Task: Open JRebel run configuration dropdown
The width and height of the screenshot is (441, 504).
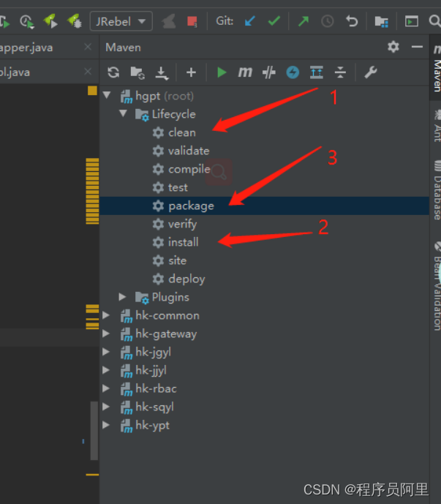Action: click(121, 21)
